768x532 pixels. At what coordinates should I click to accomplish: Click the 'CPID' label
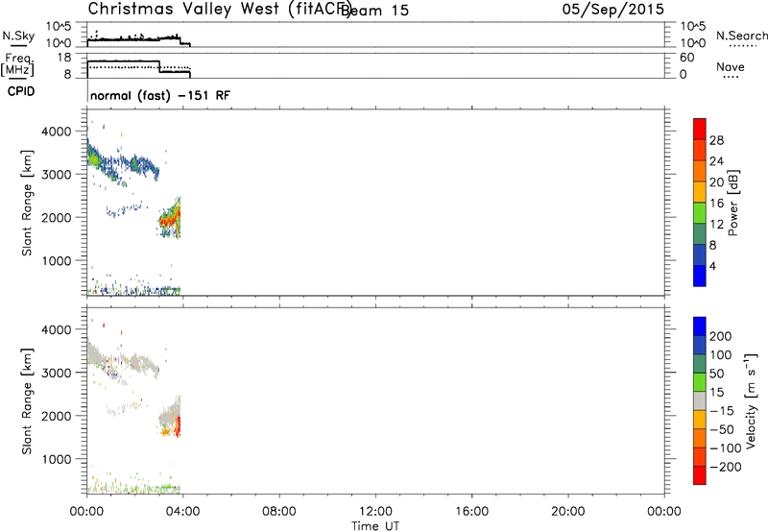pyautogui.click(x=21, y=91)
